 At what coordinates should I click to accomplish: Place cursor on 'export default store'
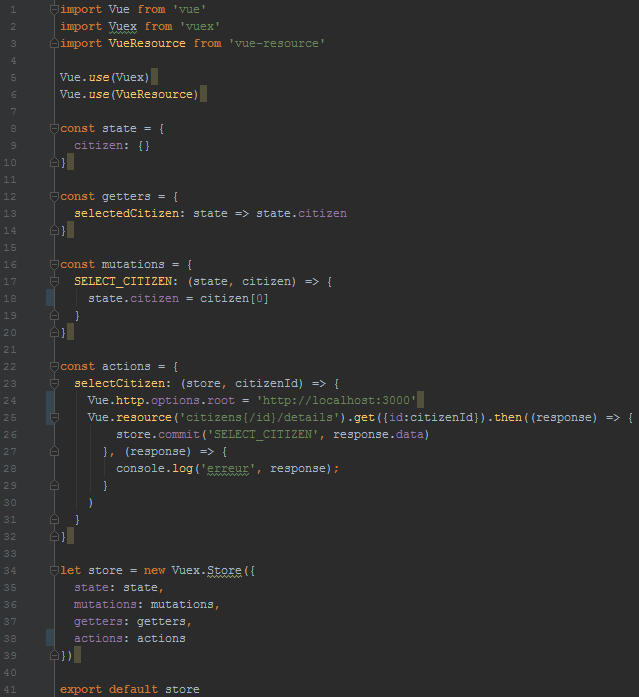[x=129, y=689]
